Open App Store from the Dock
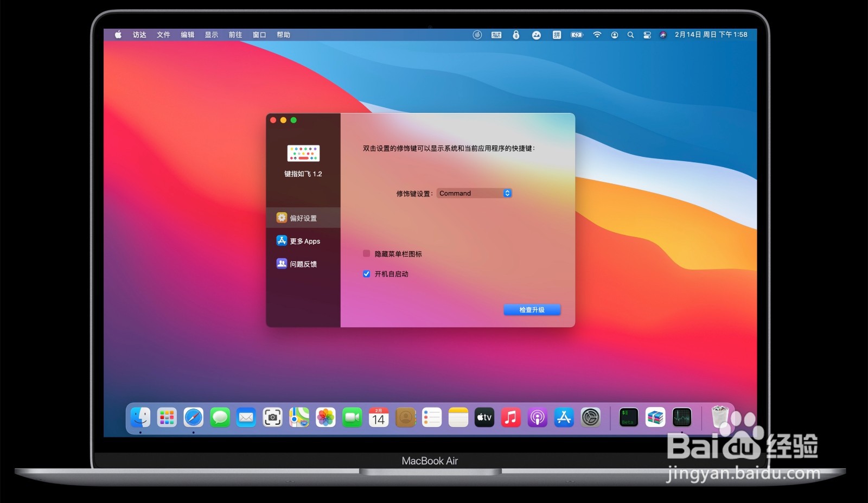This screenshot has width=868, height=503. tap(564, 417)
